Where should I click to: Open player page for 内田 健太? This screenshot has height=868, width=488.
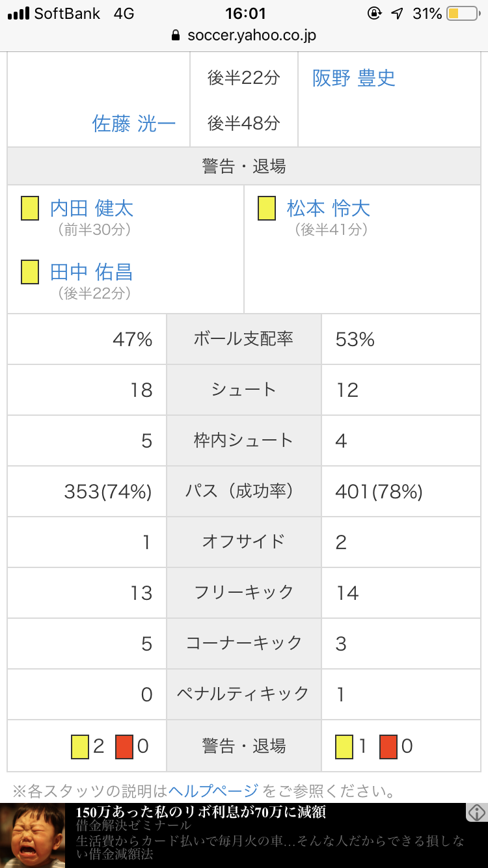coord(92,208)
